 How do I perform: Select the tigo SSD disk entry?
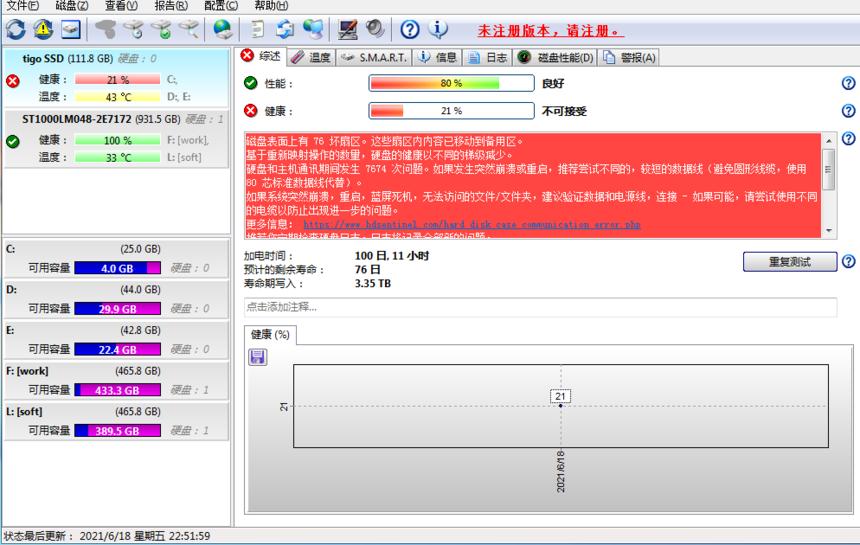click(x=116, y=77)
